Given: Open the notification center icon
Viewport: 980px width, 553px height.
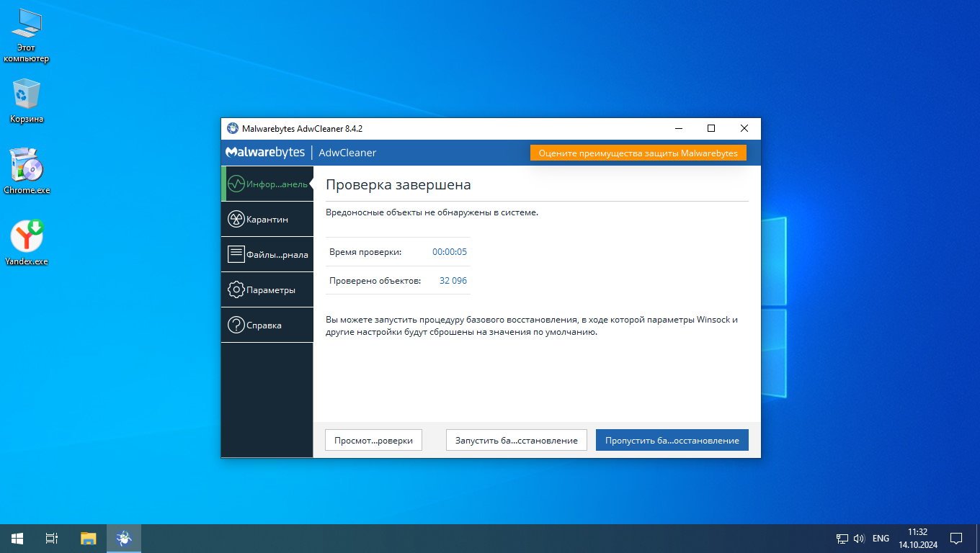Looking at the screenshot, I should click(x=956, y=538).
